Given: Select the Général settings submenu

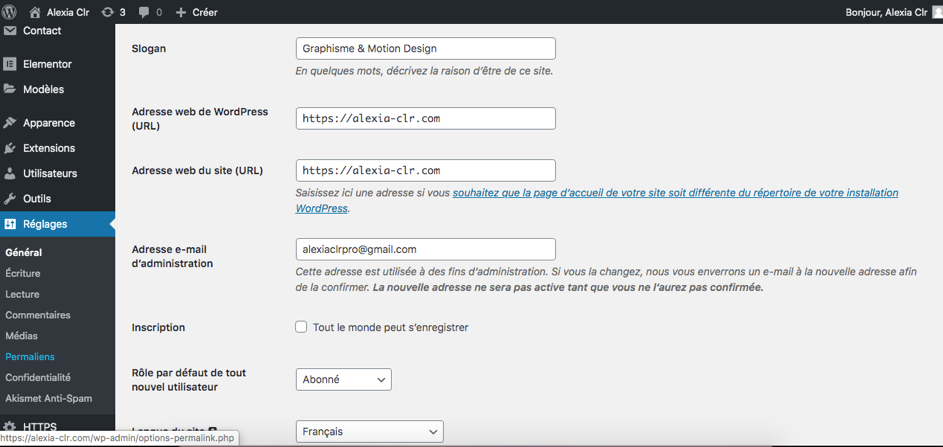Looking at the screenshot, I should tap(23, 253).
